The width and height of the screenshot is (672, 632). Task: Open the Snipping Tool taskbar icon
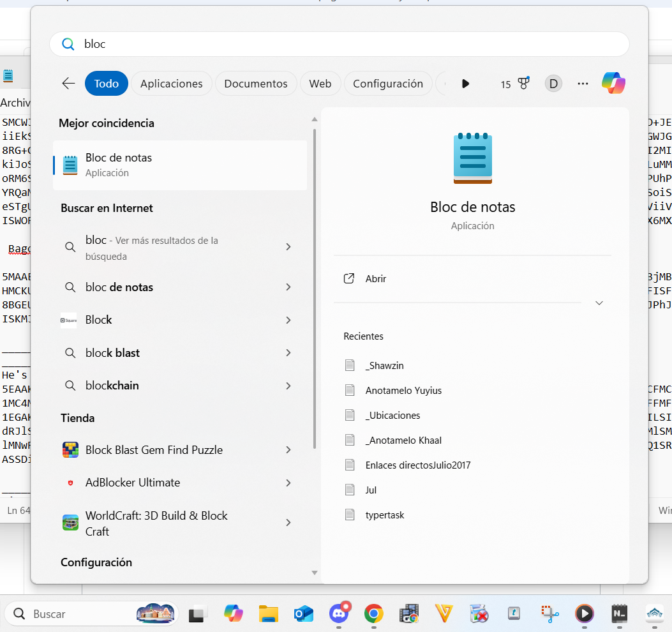pos(550,614)
